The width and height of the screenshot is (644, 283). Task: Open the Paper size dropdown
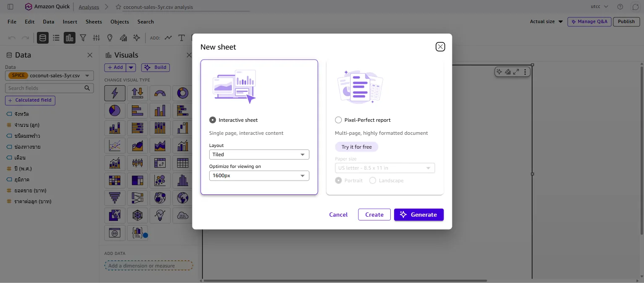coord(385,168)
